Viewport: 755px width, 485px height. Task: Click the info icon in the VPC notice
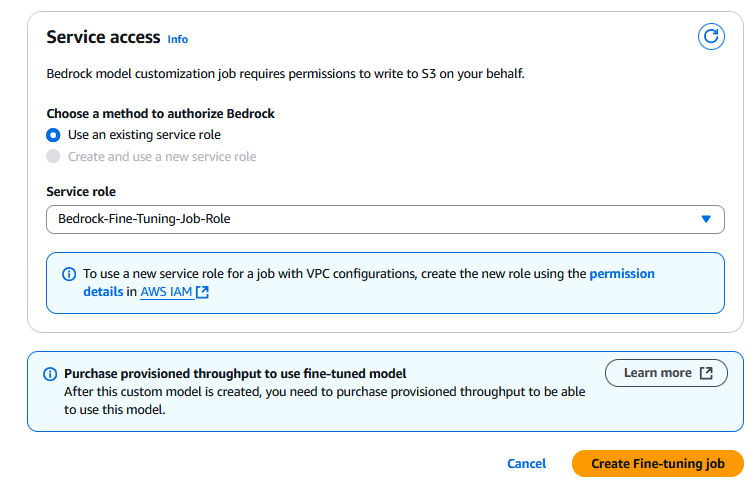click(69, 273)
